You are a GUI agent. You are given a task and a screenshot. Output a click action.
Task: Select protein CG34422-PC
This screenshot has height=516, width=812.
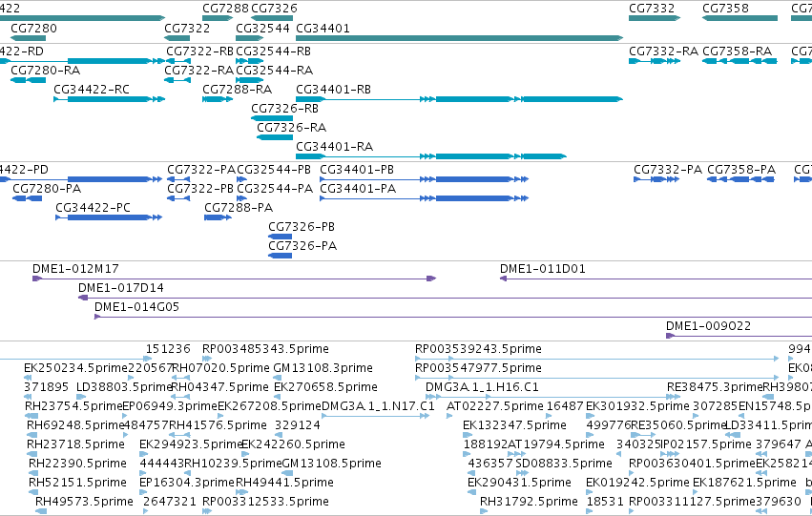point(109,217)
